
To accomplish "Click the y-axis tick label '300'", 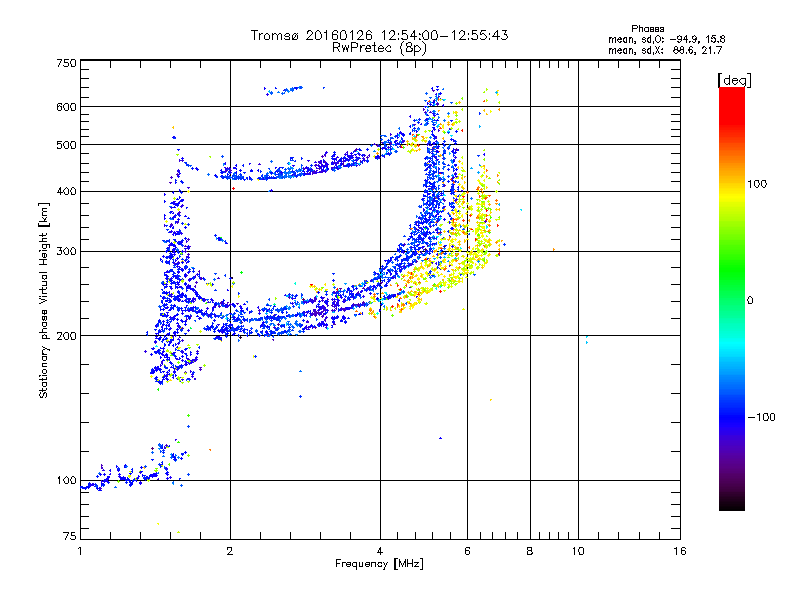I will (67, 252).
